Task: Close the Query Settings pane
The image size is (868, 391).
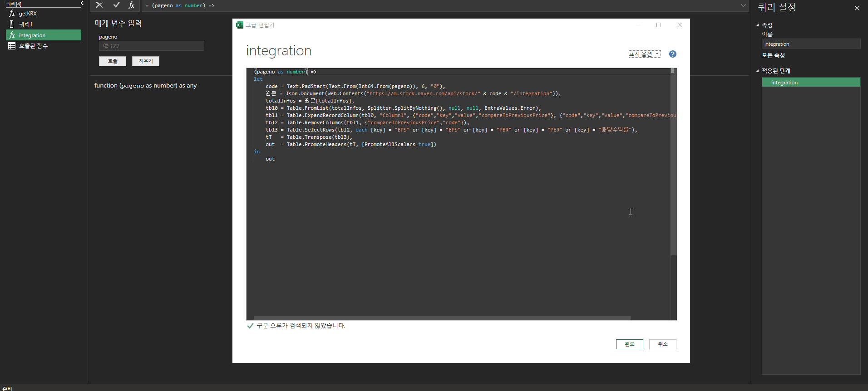Action: click(857, 8)
